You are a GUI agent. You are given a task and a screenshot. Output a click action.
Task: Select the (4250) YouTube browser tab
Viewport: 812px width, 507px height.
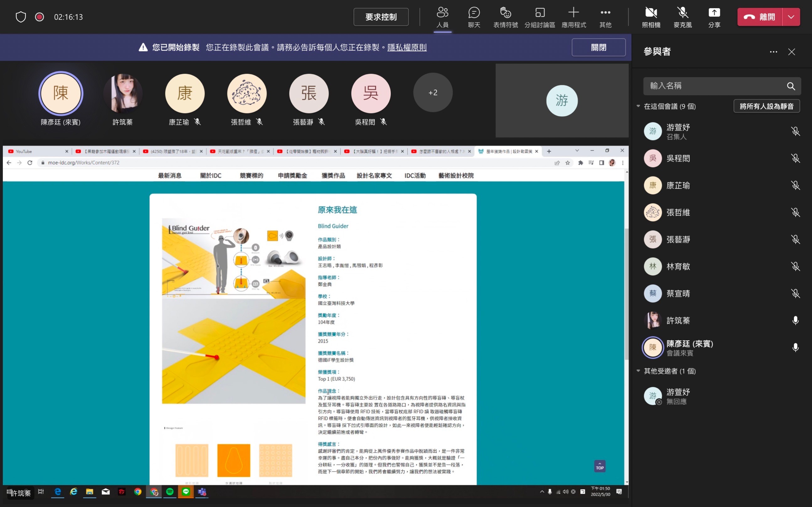[x=172, y=151]
